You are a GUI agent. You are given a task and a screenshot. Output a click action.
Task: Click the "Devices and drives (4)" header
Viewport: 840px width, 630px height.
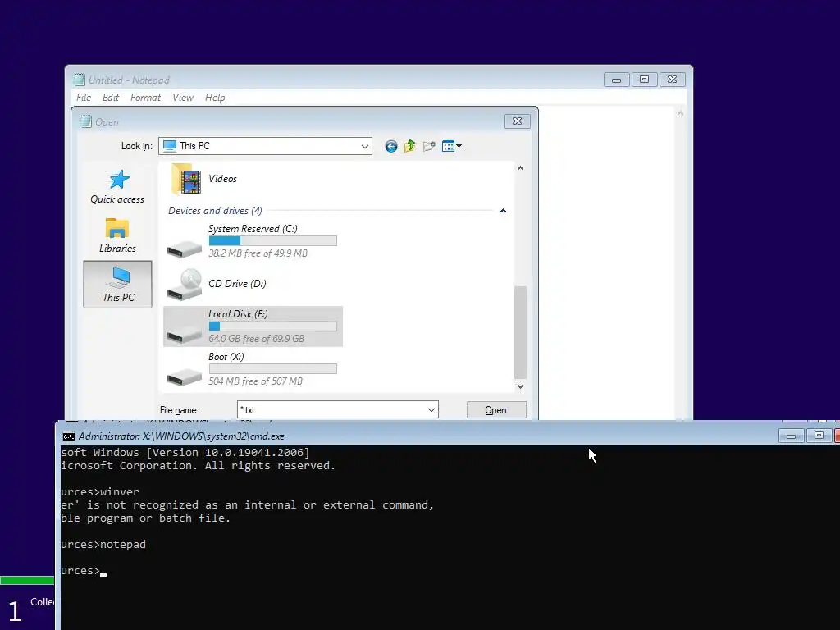[216, 211]
